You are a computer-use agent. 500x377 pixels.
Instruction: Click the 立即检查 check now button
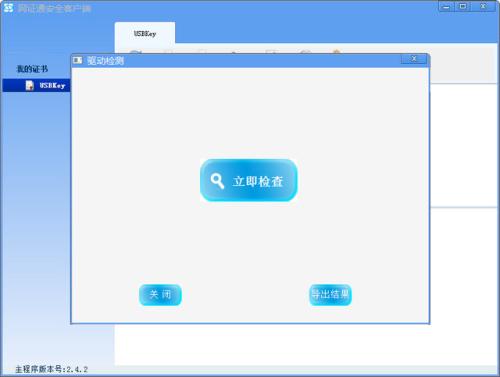[248, 180]
